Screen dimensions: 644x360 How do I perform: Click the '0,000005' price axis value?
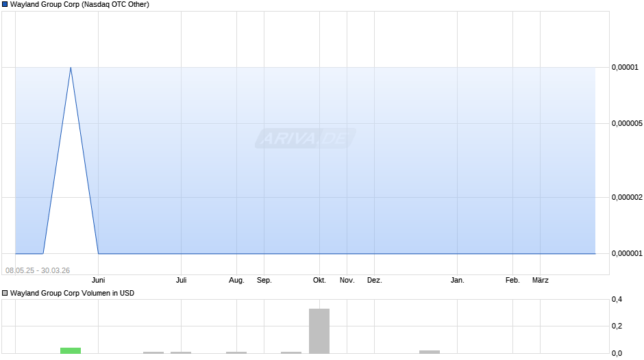click(627, 124)
